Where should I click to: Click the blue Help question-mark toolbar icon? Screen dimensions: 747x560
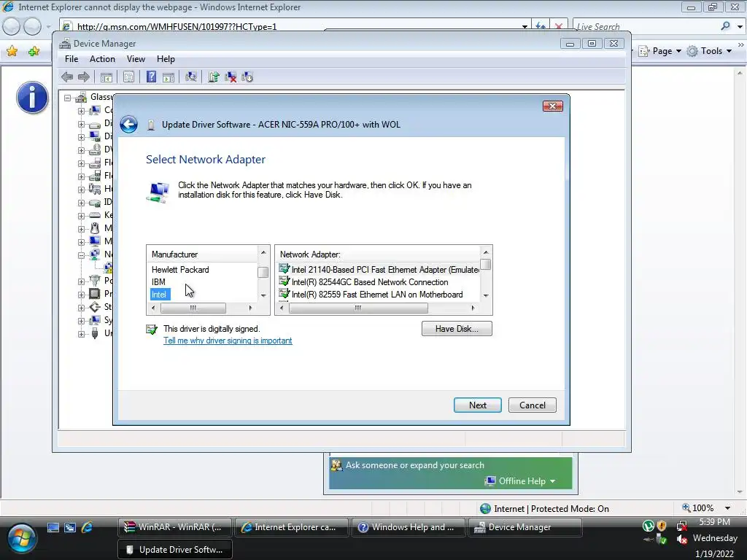pyautogui.click(x=151, y=77)
